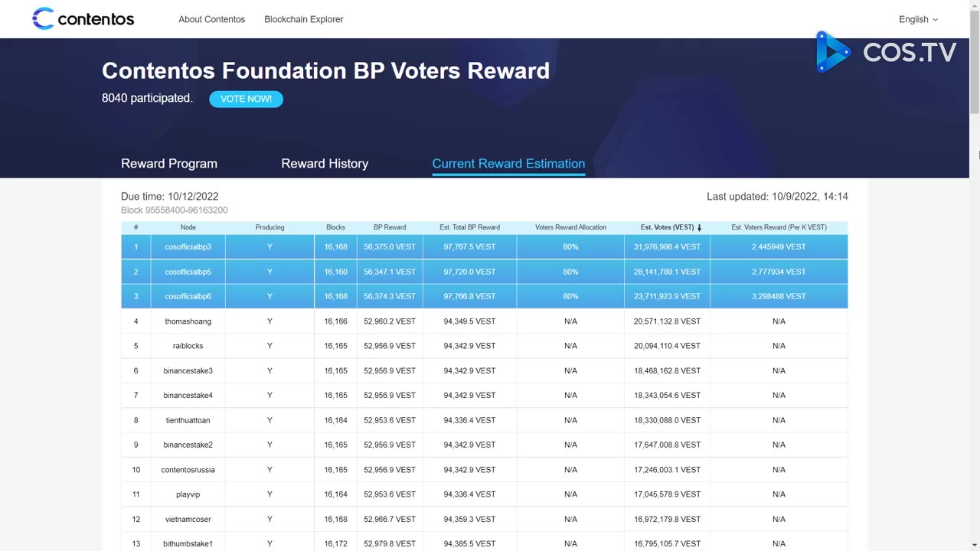Click the BP Reward column header

(390, 227)
